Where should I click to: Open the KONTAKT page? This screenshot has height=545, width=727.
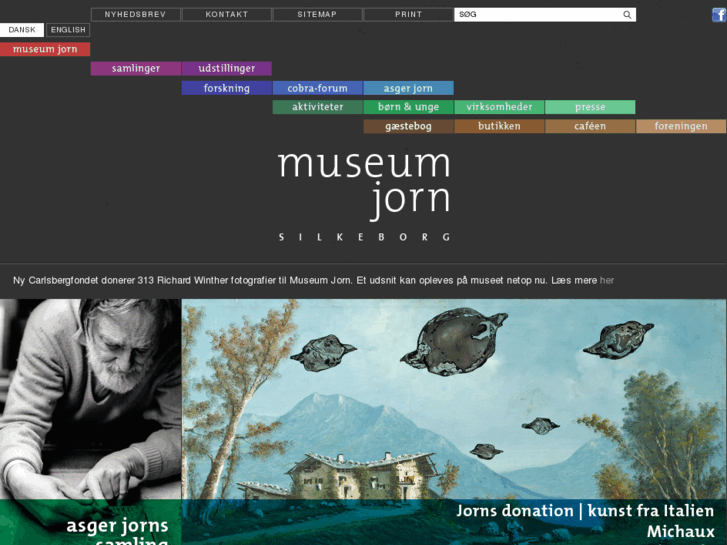[x=226, y=14]
